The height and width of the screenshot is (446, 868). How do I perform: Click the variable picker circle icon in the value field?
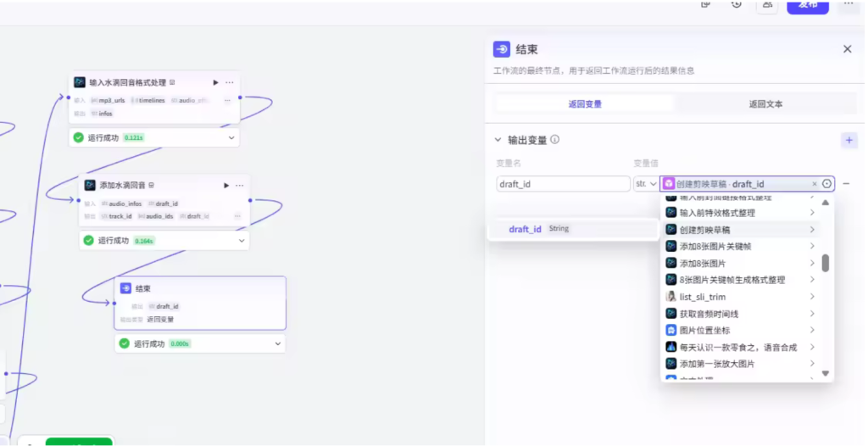(x=827, y=184)
